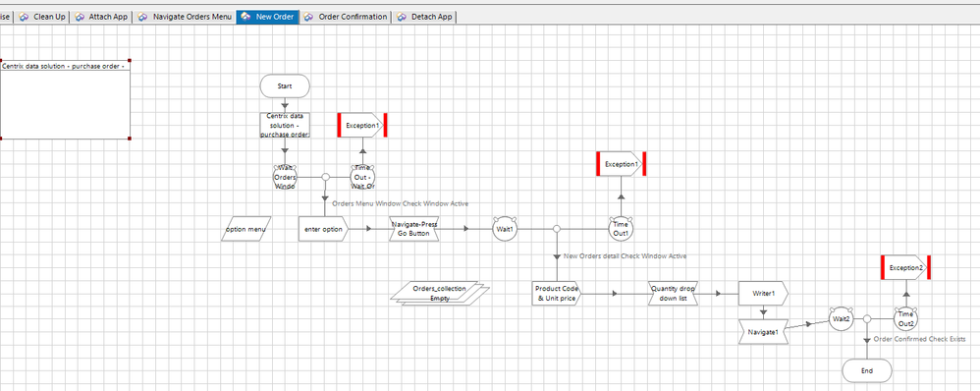Viewport: 980px width, 391px height.
Task: Select the Time Out1 stage
Action: 621,229
